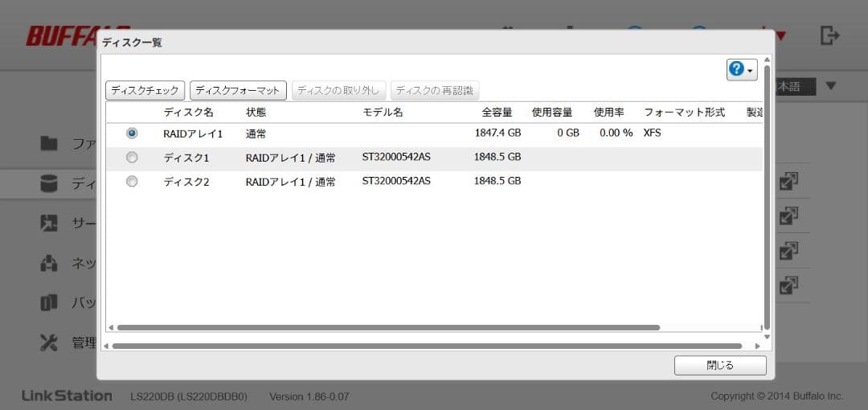
Task: Click the scroll-up arrow of vertical scrollbar
Action: click(768, 59)
